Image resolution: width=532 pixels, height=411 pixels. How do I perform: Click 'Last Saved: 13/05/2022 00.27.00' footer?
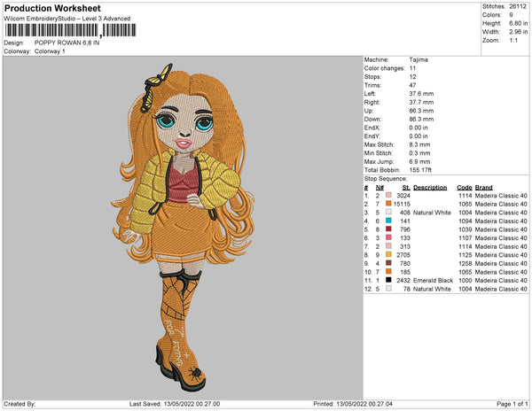(175, 404)
